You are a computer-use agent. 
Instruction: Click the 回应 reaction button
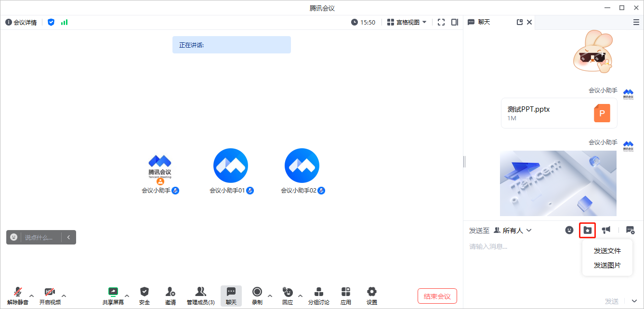[288, 296]
